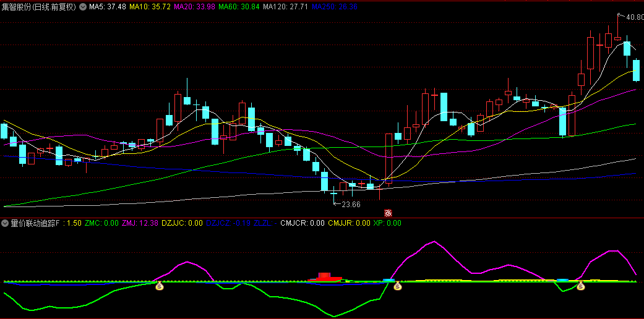Select the MA250: 26.36 legend value
The image size is (644, 319).
click(334, 7)
